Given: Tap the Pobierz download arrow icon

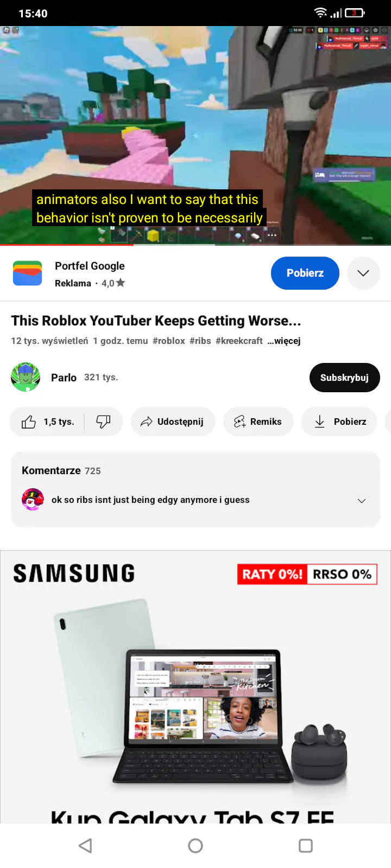Looking at the screenshot, I should click(x=320, y=422).
